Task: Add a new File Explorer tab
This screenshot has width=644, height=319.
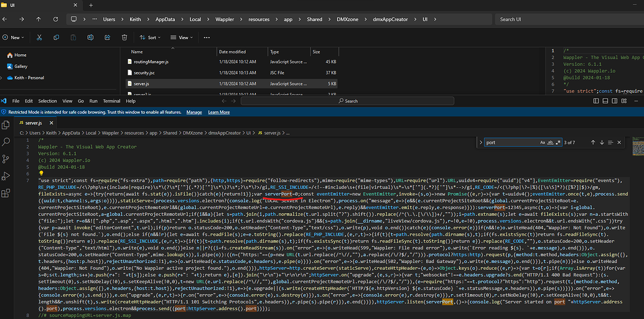Action: (91, 6)
